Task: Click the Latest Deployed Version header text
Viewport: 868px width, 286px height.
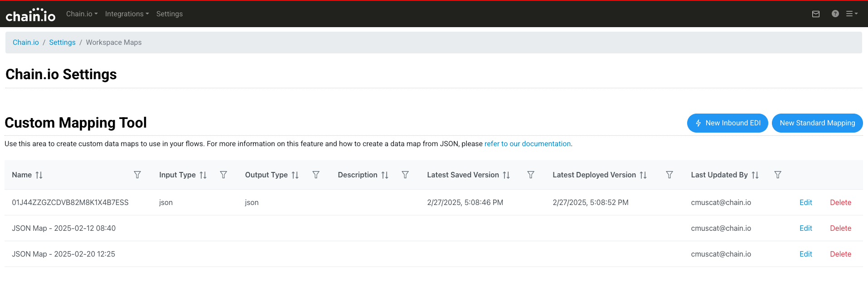Action: coord(594,175)
